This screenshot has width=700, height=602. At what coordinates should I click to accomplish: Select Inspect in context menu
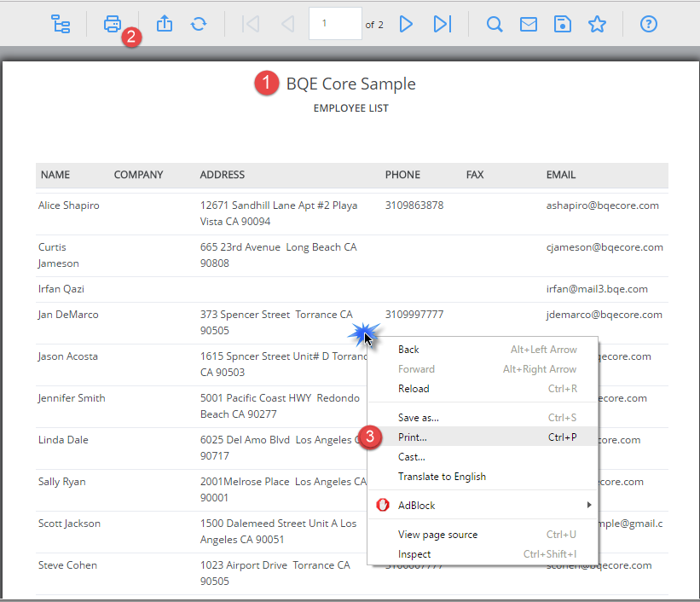point(482,554)
